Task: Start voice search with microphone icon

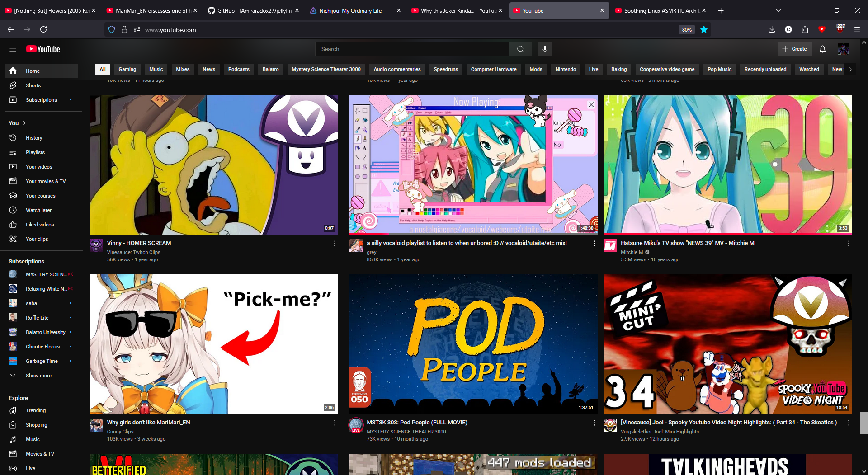Action: 545,49
